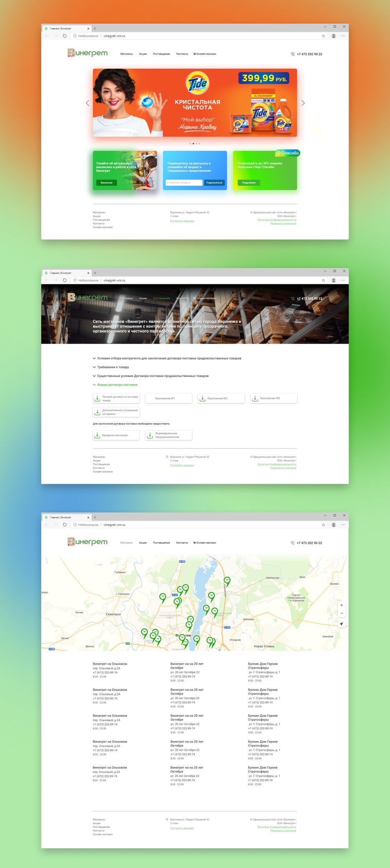
Task: Download the Типовой договор на поставку товара file
Action: (x=116, y=398)
